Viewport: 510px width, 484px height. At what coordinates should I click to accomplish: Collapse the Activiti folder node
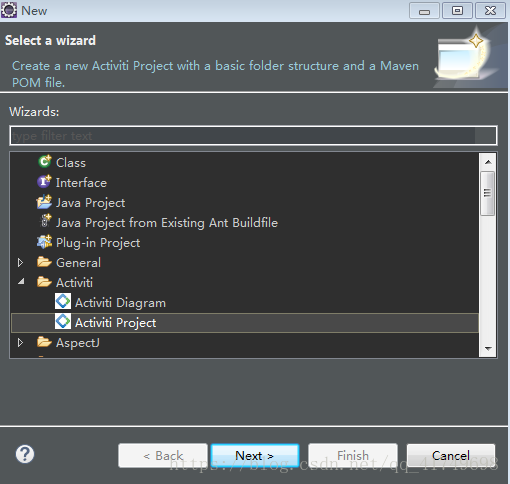(21, 282)
